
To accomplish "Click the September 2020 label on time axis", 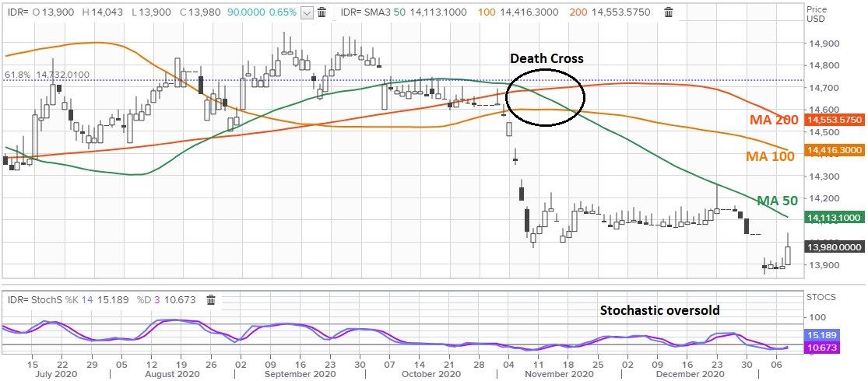I will [x=298, y=374].
